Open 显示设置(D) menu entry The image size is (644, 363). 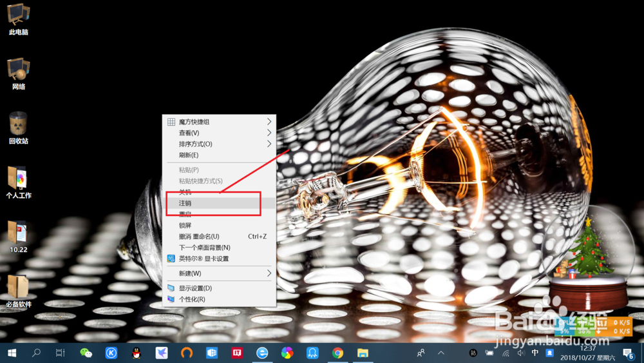(220, 288)
